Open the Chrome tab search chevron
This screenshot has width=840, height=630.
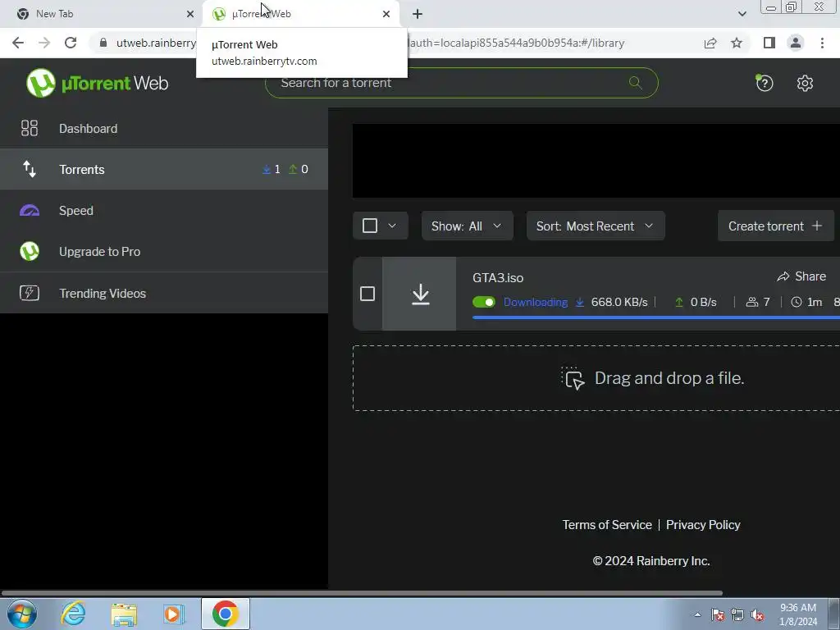pos(742,14)
